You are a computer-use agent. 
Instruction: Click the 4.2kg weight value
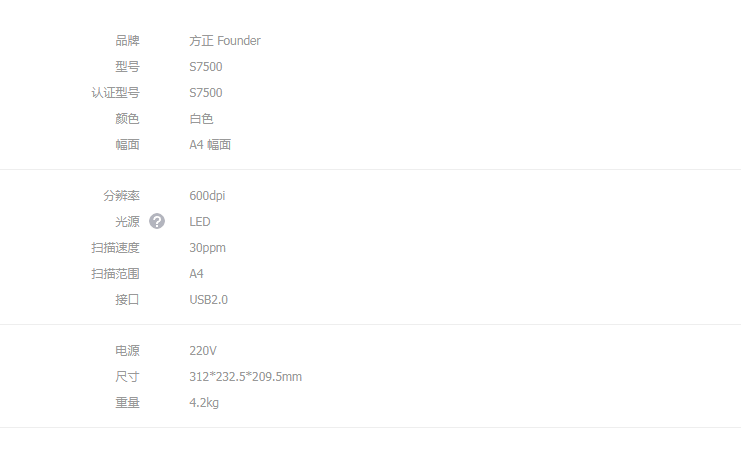tap(204, 403)
